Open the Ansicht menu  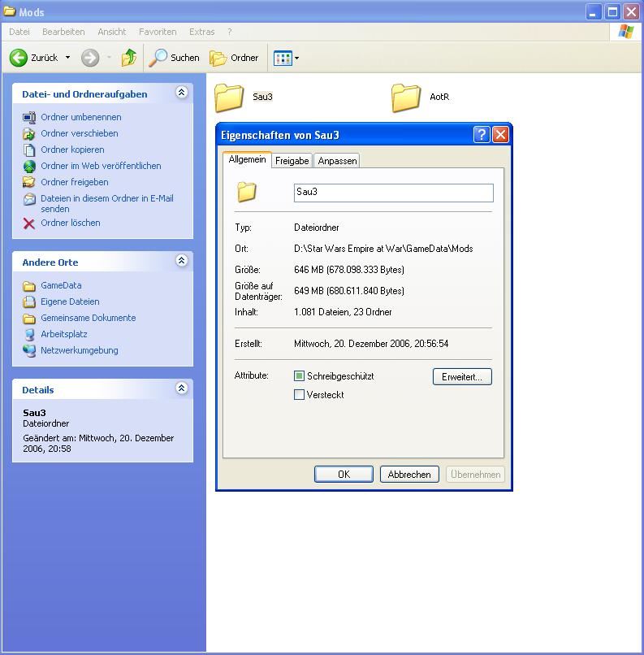(112, 32)
